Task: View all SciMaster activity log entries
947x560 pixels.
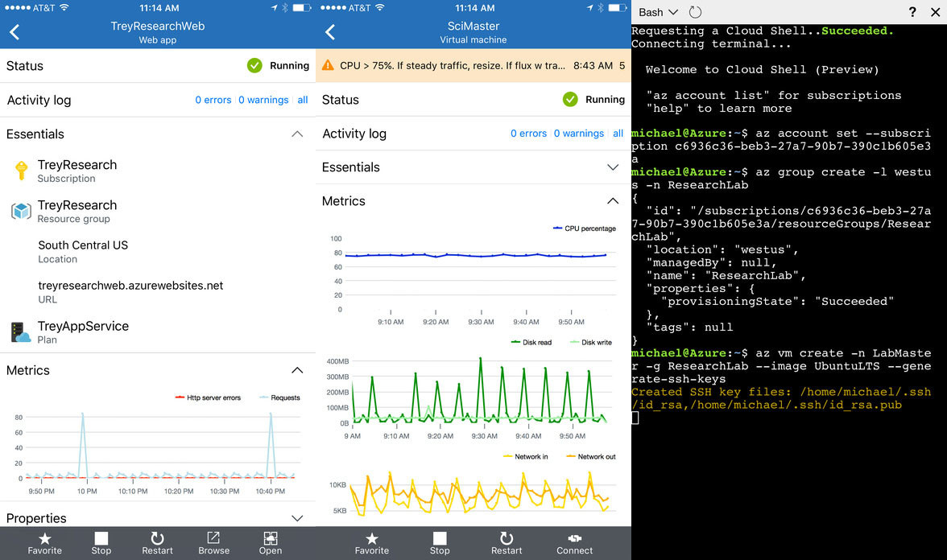Action: 618,134
